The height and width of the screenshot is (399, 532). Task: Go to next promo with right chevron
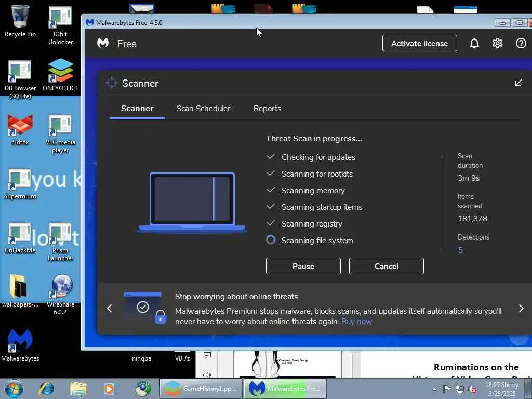(521, 309)
